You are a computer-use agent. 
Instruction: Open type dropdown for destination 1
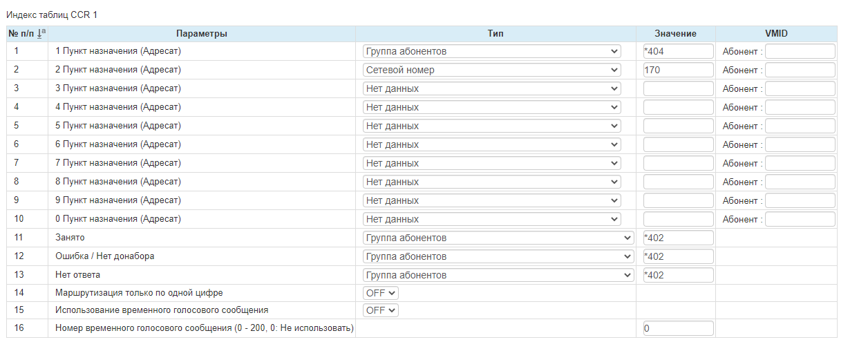[492, 51]
